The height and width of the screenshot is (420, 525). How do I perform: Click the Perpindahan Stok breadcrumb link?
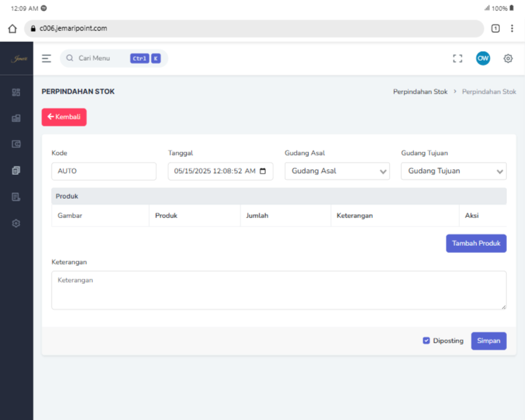tap(420, 92)
